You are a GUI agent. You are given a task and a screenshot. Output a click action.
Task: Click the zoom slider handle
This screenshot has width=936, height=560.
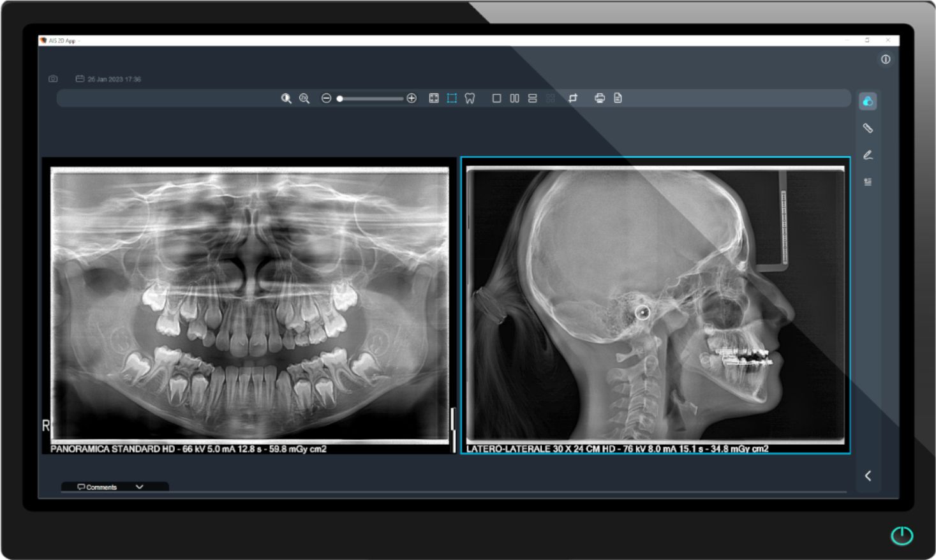tap(340, 99)
